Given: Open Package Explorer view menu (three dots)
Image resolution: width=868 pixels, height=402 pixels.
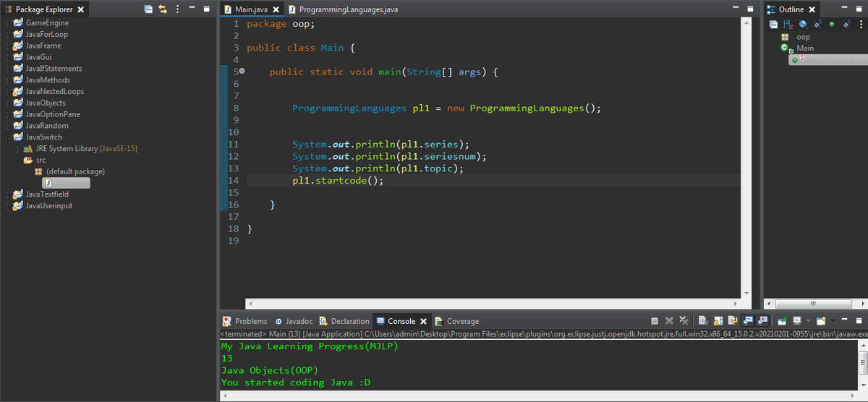Looking at the screenshot, I should point(178,9).
